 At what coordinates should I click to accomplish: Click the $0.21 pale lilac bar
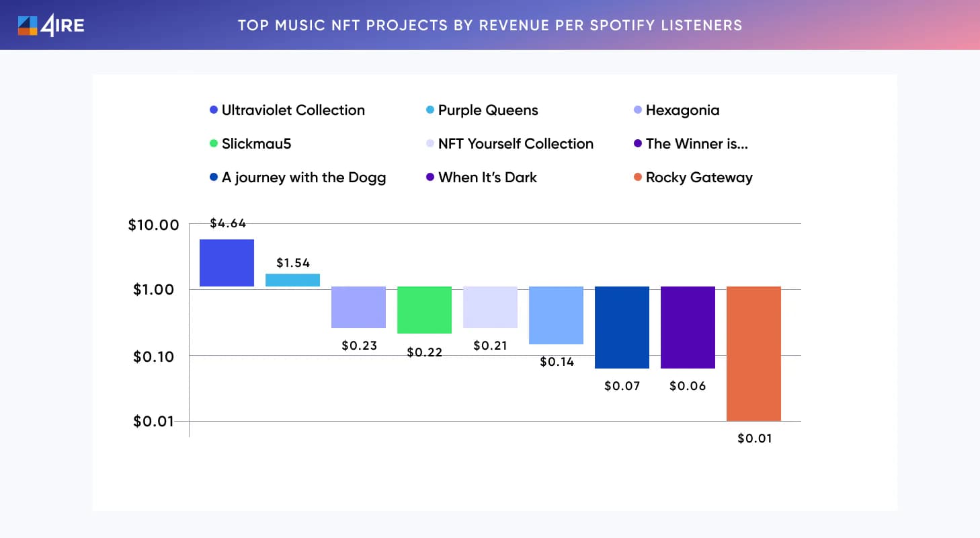pyautogui.click(x=490, y=307)
